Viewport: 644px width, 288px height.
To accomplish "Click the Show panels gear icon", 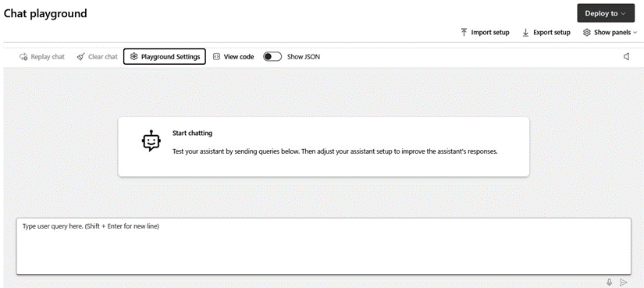I will pyautogui.click(x=586, y=33).
